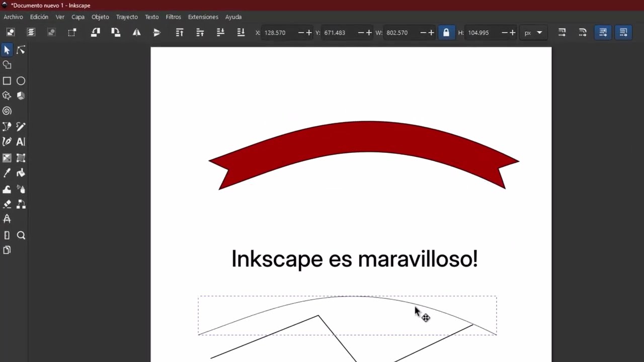Choose the Connector tool
644x362 pixels.
21,204
